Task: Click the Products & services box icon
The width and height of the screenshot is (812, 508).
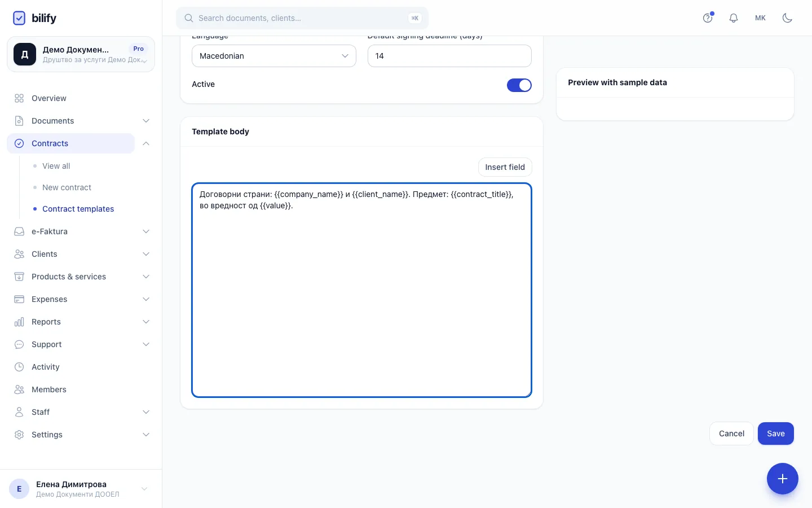Action: pos(19,277)
